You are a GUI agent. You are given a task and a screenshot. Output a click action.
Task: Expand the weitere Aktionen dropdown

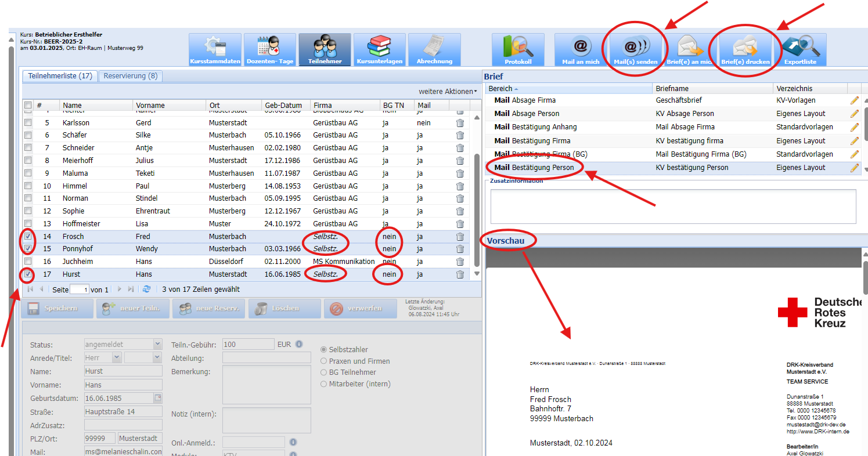coord(448,92)
